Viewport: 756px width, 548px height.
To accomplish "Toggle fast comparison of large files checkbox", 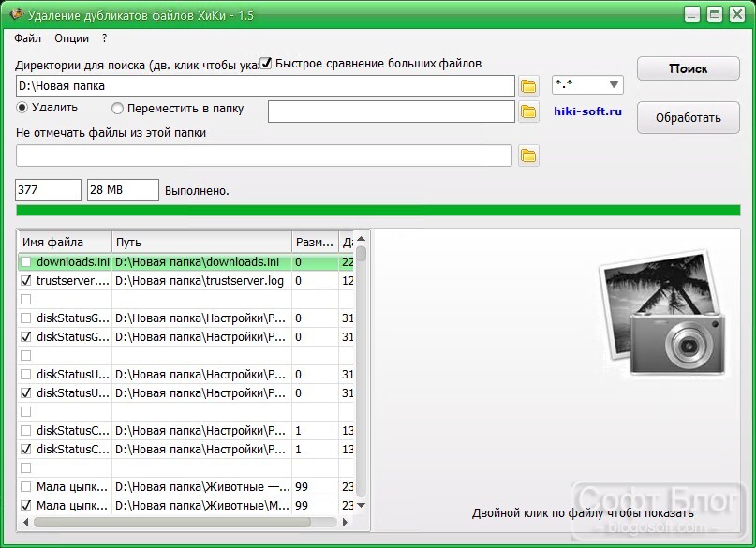I will pos(266,63).
